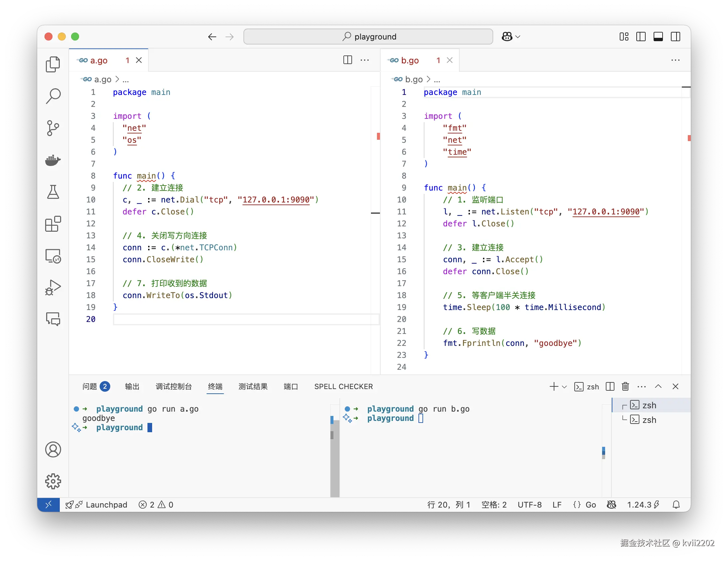The height and width of the screenshot is (561, 728).
Task: Switch to the 调试控制台 debug console tab
Action: (173, 386)
